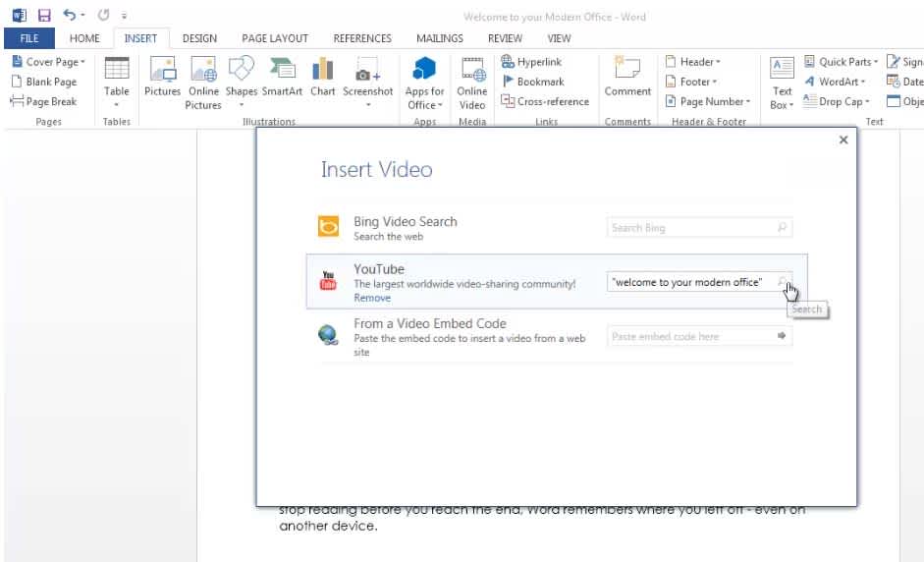924x562 pixels.
Task: Go to the REFERENCES tab
Action: [361, 38]
